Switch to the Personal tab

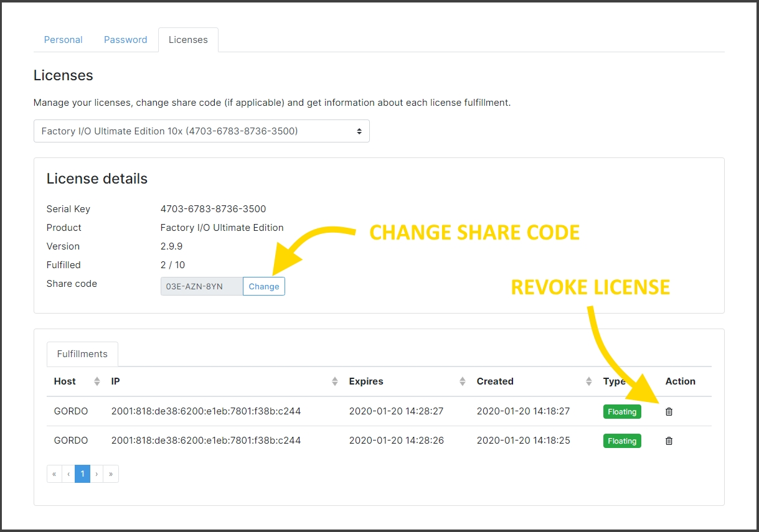64,40
